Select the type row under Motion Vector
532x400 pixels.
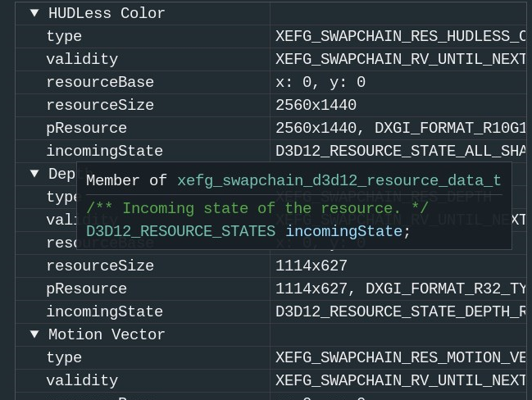[x=64, y=357]
